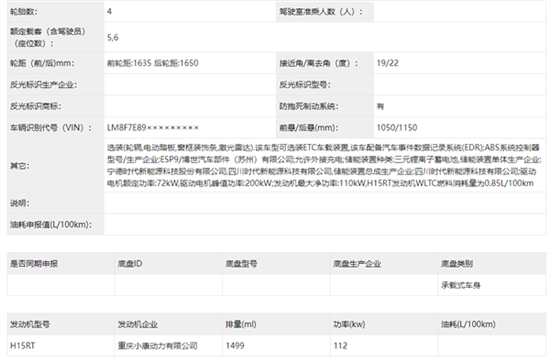Click the 其它 description paragraph starting with 选装
Image resolution: width=550 pixels, height=362 pixels.
[x=324, y=165]
